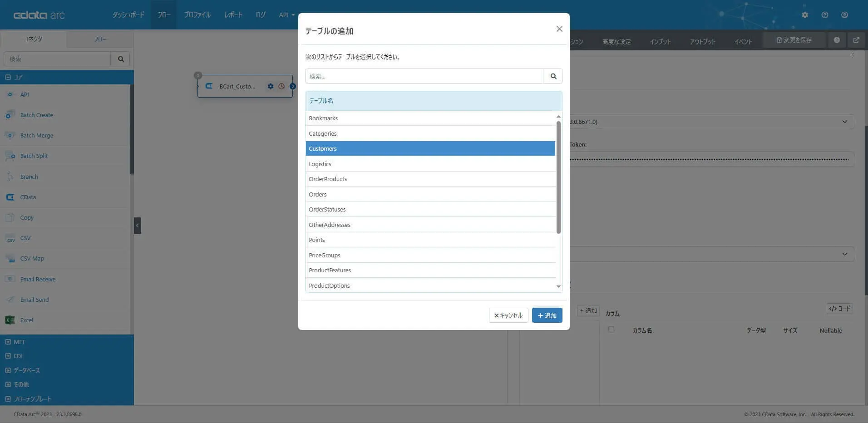Open the ダッシュボード menu
The image size is (868, 423).
pyautogui.click(x=128, y=15)
